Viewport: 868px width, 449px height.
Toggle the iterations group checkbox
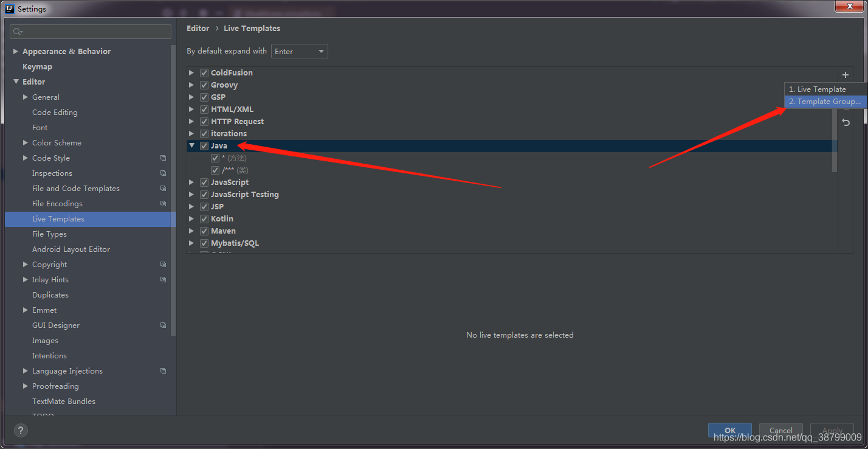pos(204,134)
